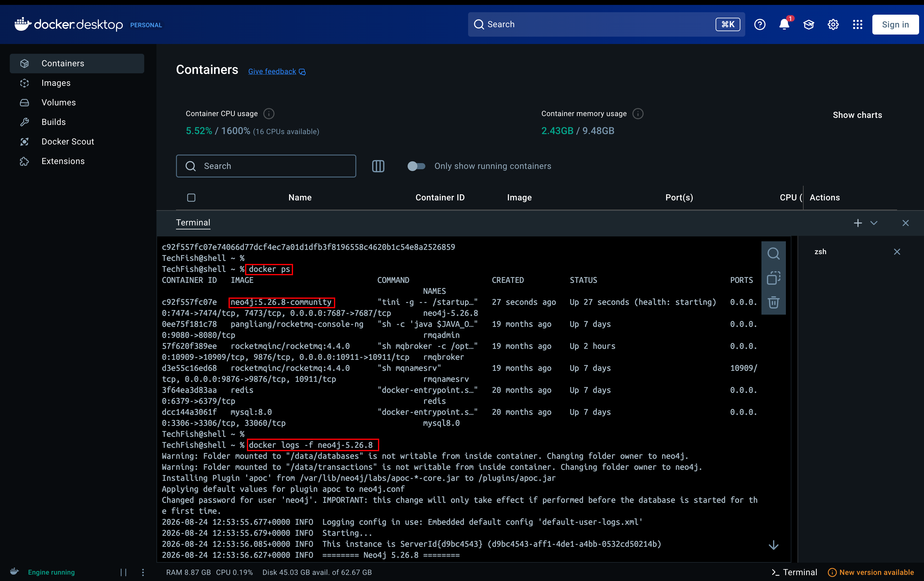Click the CPU column header
The image size is (924, 581).
click(x=790, y=198)
